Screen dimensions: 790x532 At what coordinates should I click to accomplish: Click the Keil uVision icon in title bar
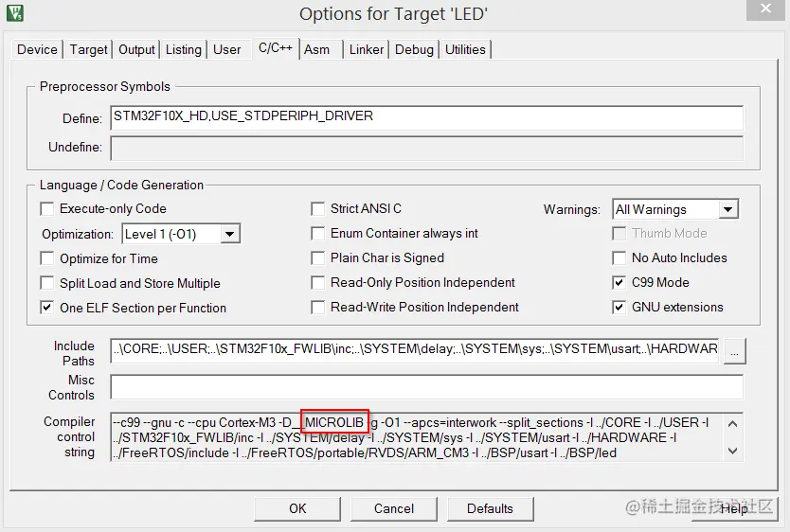[x=14, y=12]
